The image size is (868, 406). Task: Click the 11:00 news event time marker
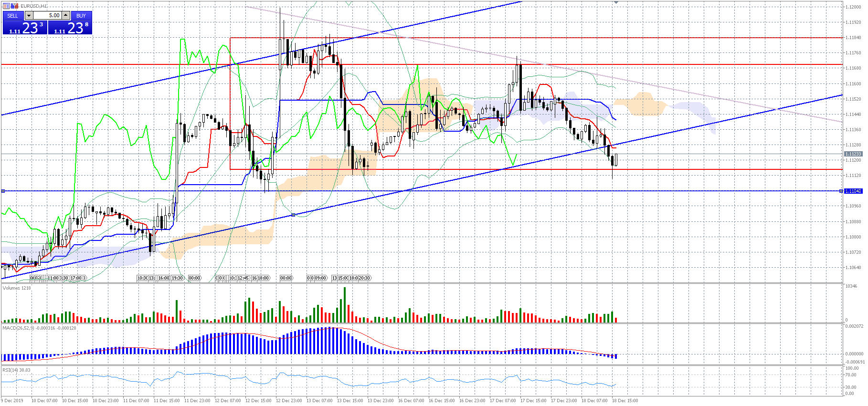[x=53, y=278]
